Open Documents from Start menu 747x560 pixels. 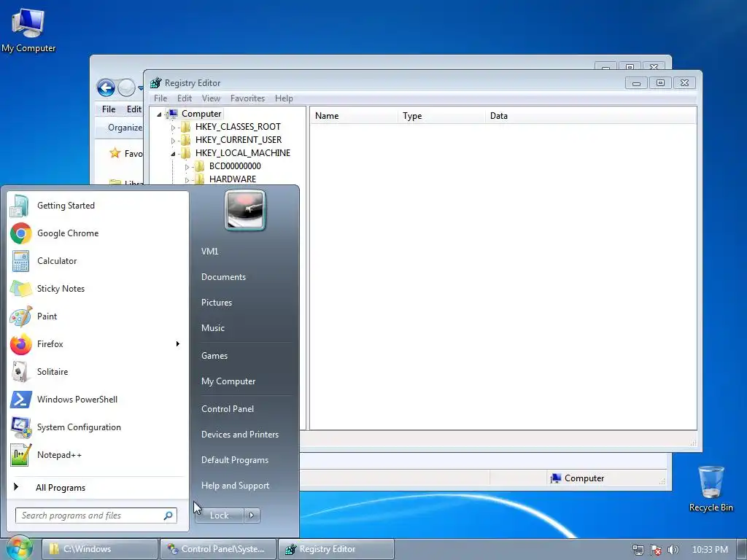(x=223, y=277)
